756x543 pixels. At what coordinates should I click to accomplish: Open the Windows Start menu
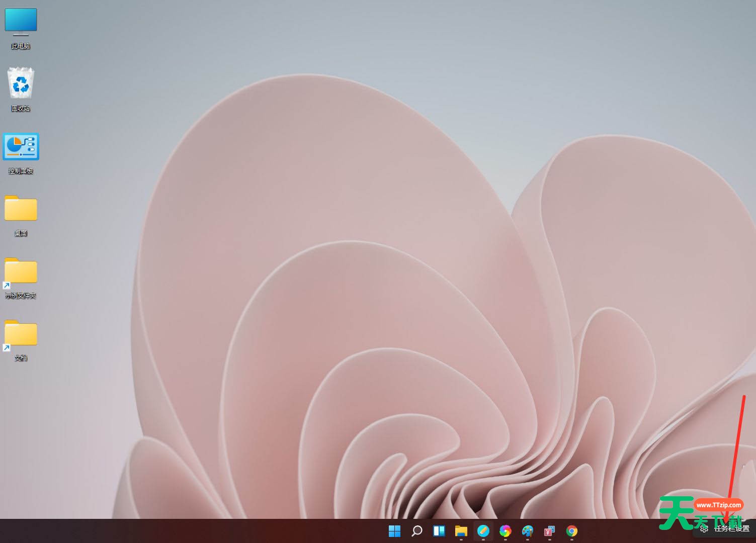(x=395, y=531)
